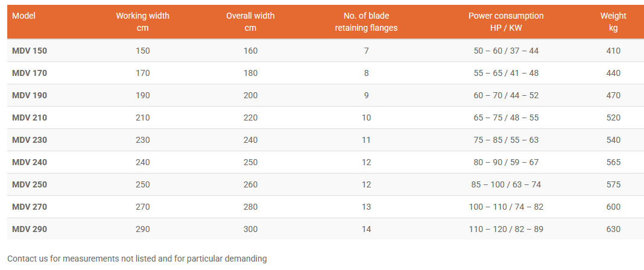644x270 pixels.
Task: Select the MDV 270 model name
Action: [x=30, y=207]
